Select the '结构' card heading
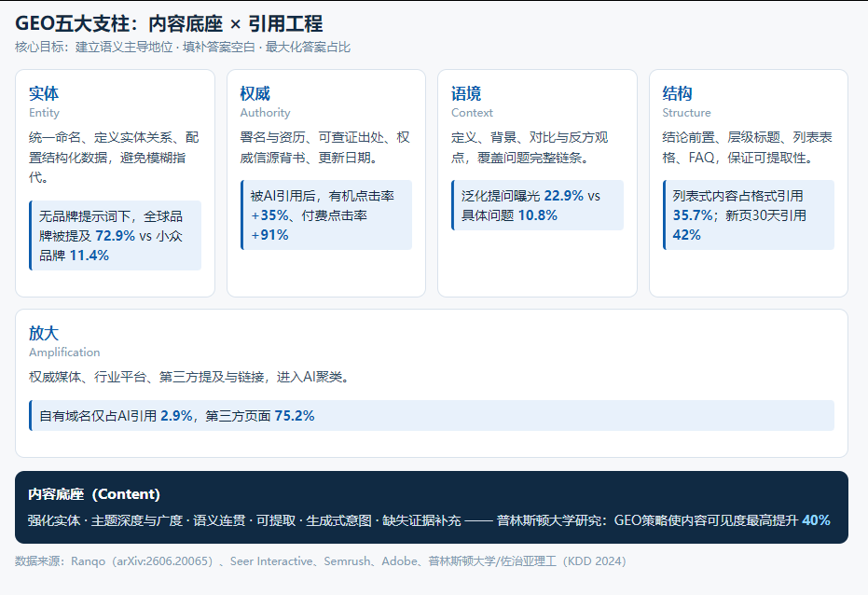The height and width of the screenshot is (595, 868). point(678,93)
